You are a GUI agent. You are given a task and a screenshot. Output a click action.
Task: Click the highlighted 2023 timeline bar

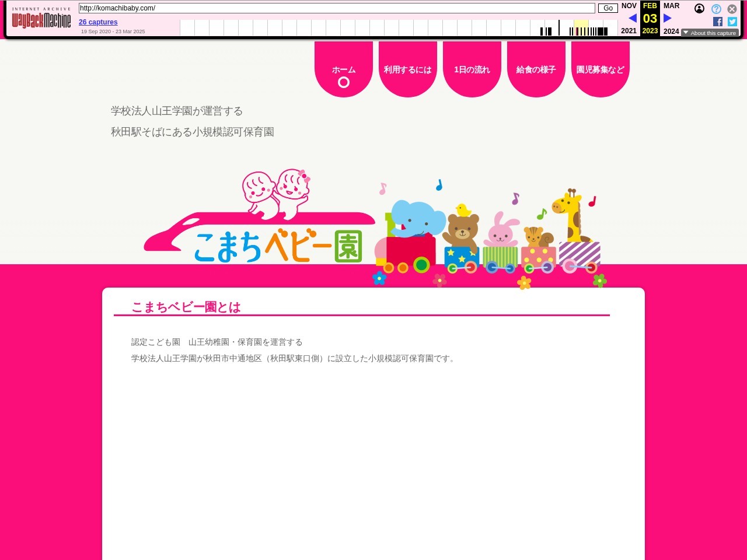pyautogui.click(x=581, y=28)
